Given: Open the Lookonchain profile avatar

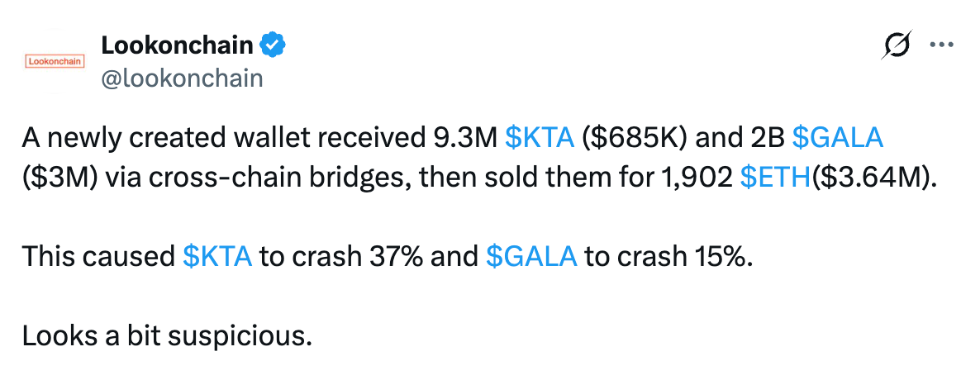Looking at the screenshot, I should point(55,62).
